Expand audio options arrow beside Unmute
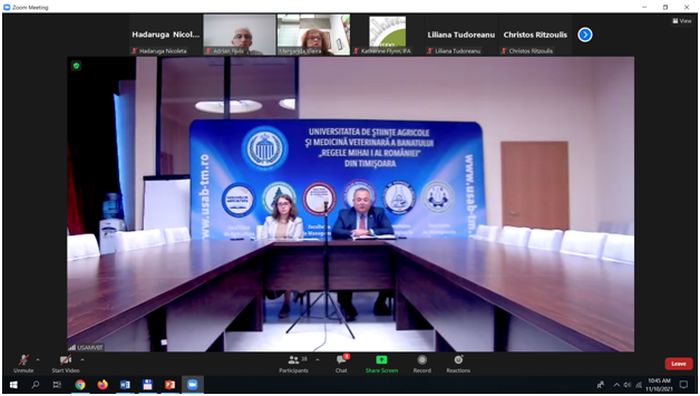This screenshot has width=700, height=396. [x=38, y=359]
